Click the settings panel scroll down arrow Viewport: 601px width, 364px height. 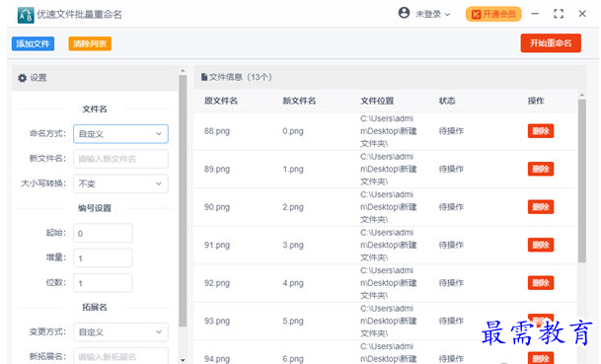click(183, 360)
